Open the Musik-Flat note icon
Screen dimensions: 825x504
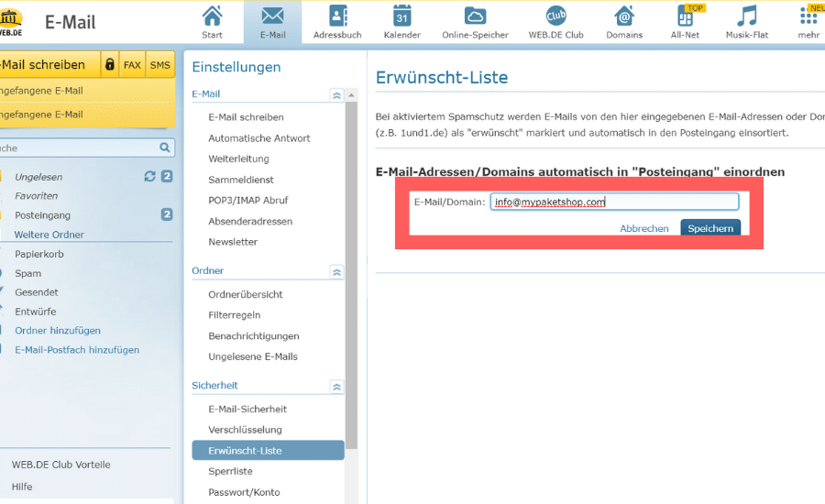coord(747,16)
